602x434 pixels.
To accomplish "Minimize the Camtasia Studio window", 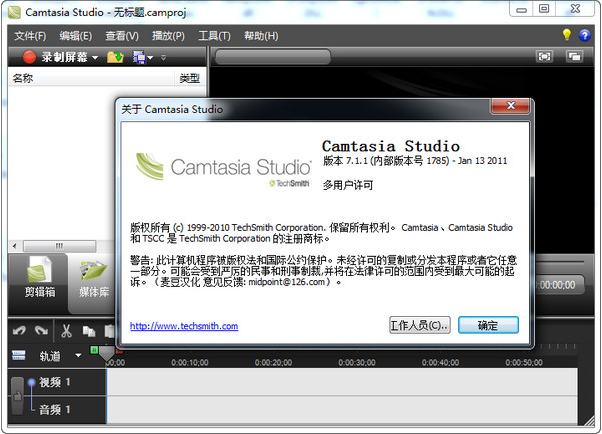I will pyautogui.click(x=521, y=9).
